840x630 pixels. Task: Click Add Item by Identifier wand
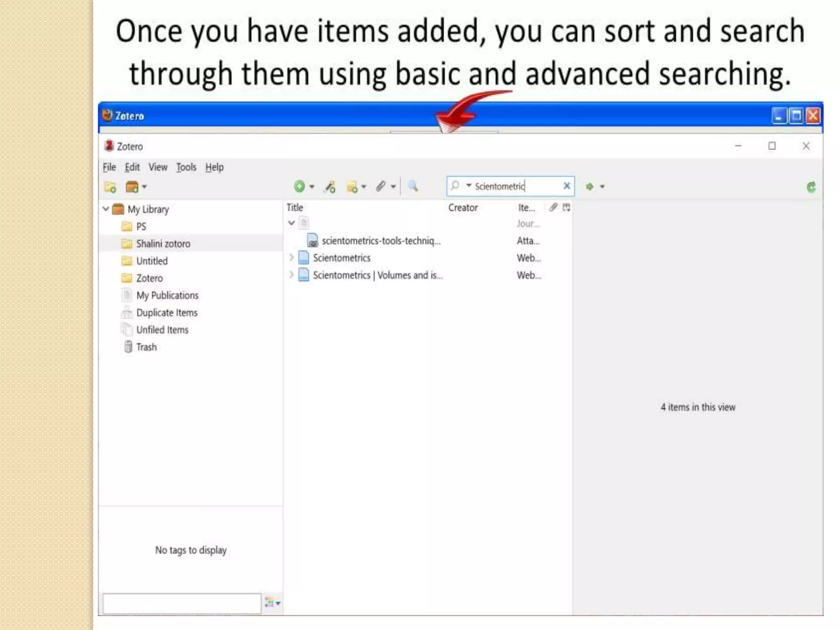point(330,187)
